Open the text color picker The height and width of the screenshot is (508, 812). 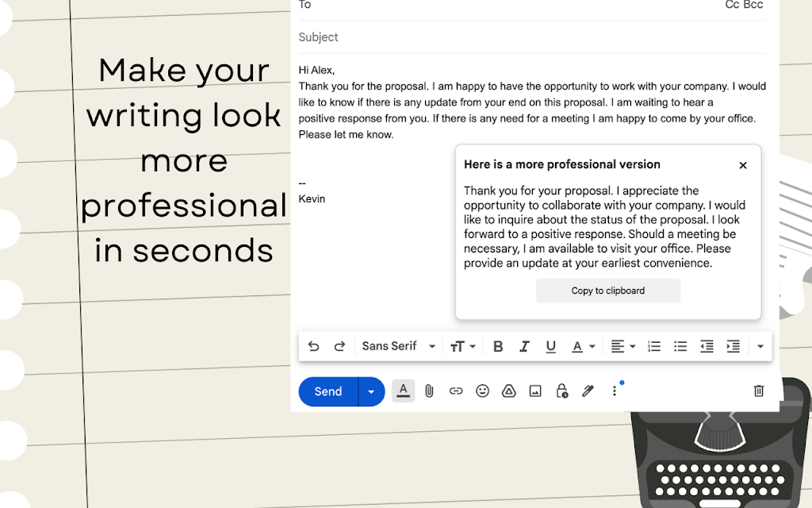[x=583, y=346]
